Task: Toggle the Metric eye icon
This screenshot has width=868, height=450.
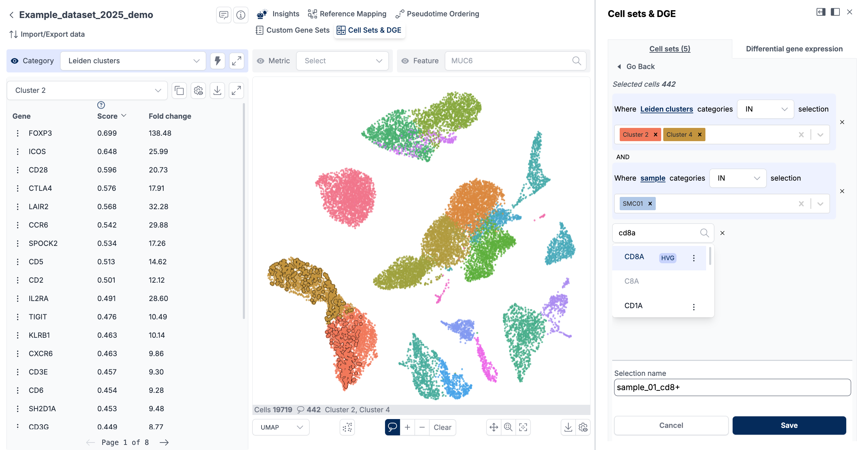Action: tap(261, 61)
